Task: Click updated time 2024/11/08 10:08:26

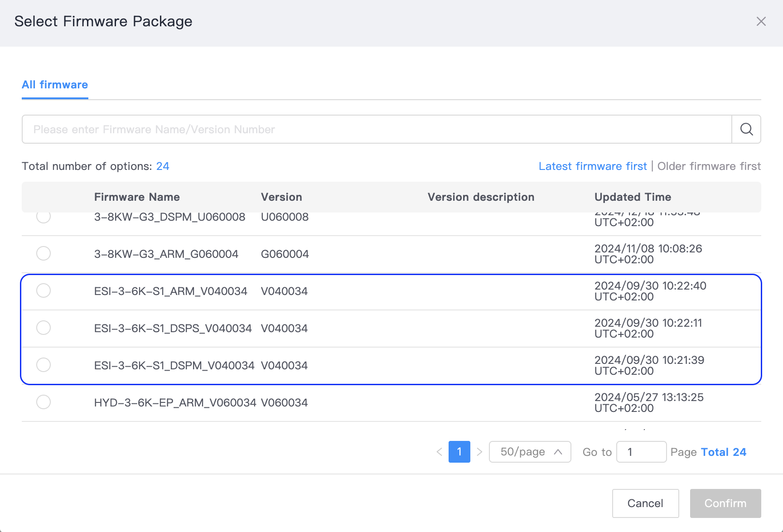Action: coord(648,248)
